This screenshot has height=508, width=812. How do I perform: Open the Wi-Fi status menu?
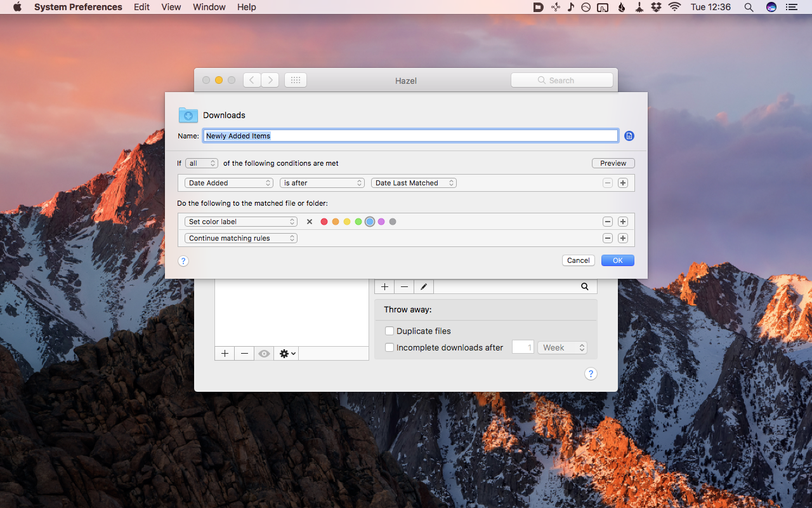(x=674, y=7)
